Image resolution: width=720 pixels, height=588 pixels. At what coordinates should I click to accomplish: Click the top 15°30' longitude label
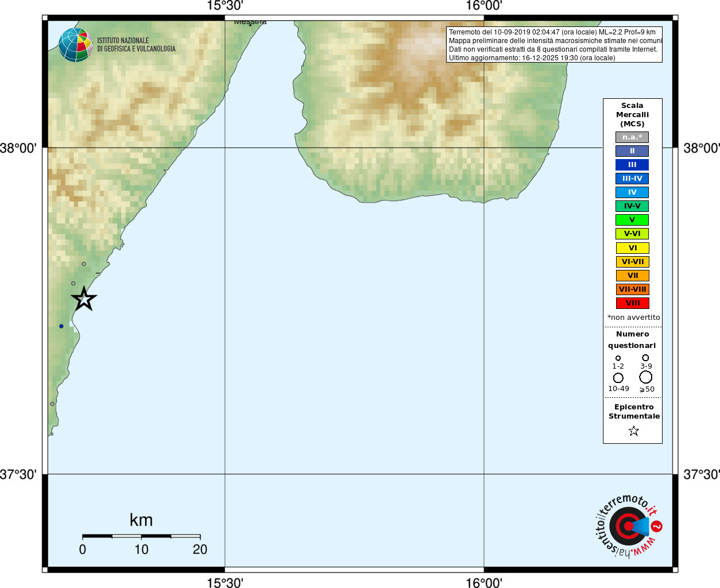(x=224, y=6)
